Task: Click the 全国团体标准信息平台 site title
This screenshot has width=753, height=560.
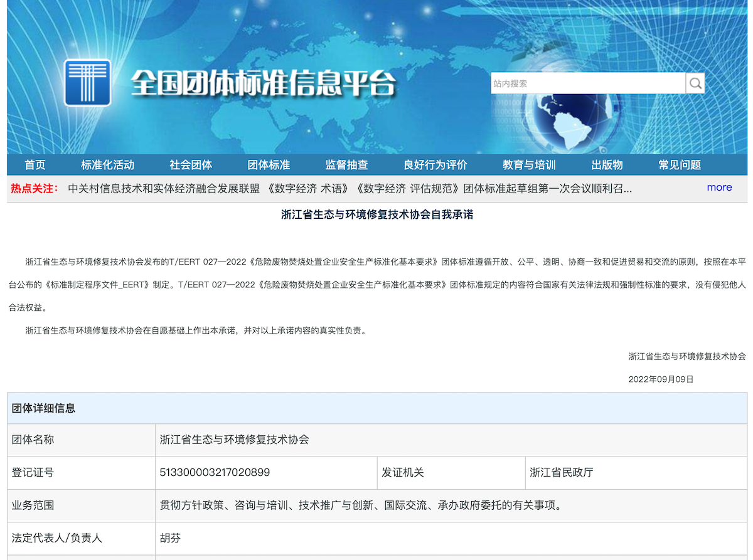Action: pos(264,83)
